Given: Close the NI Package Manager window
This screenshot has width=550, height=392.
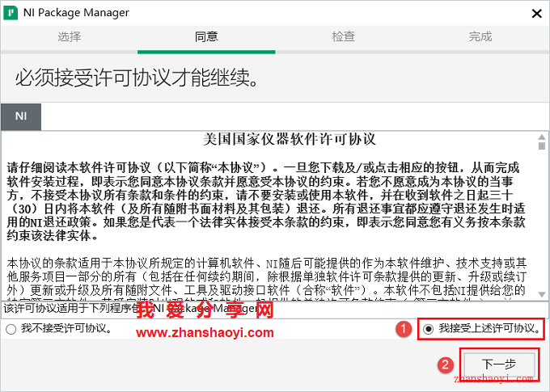Looking at the screenshot, I should click(x=537, y=13).
